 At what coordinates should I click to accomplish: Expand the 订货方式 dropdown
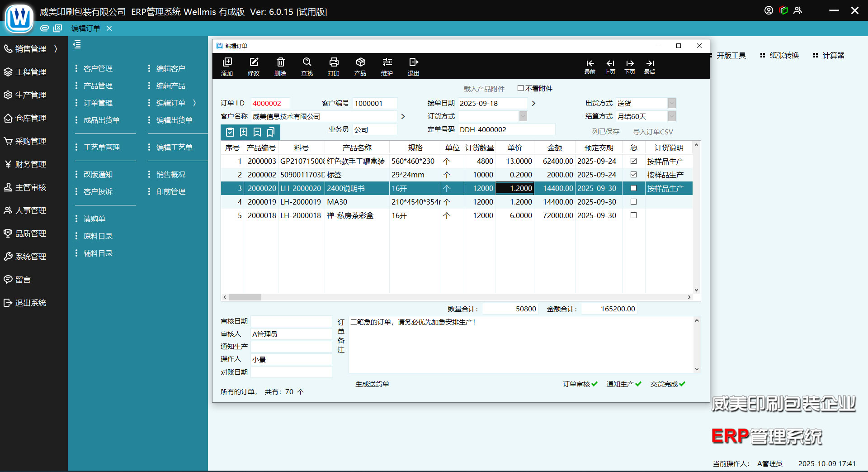coord(523,116)
